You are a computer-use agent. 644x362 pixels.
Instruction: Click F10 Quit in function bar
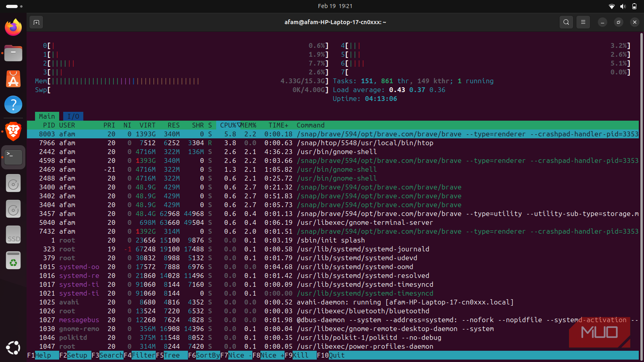(x=331, y=355)
